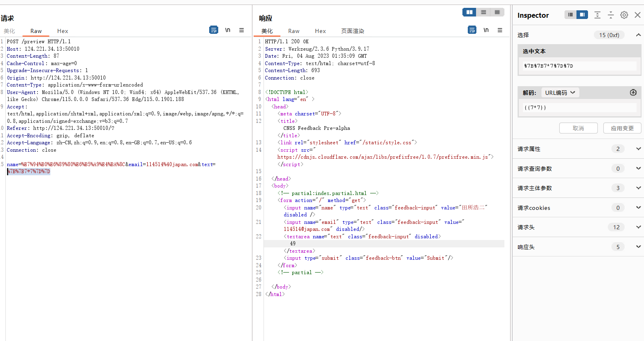Viewport: 644px width, 341px height.
Task: Dock Inspector panel to the right
Action: (x=582, y=15)
